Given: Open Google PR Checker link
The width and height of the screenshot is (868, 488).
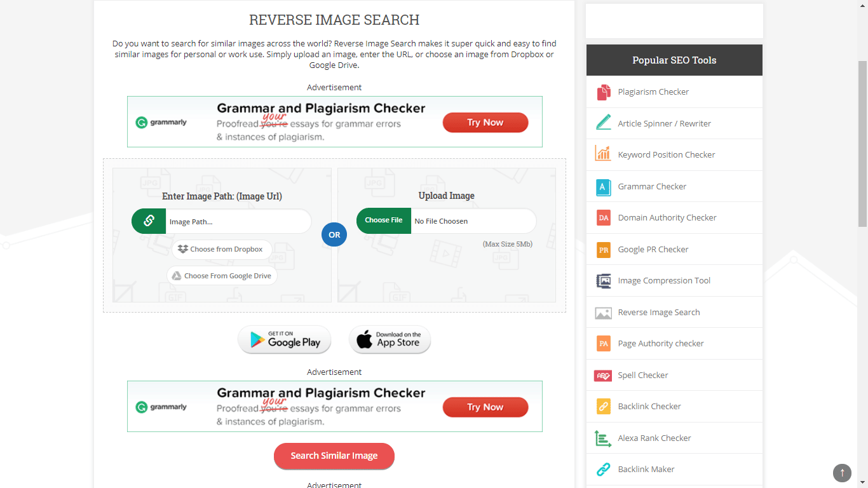Looking at the screenshot, I should coord(653,250).
